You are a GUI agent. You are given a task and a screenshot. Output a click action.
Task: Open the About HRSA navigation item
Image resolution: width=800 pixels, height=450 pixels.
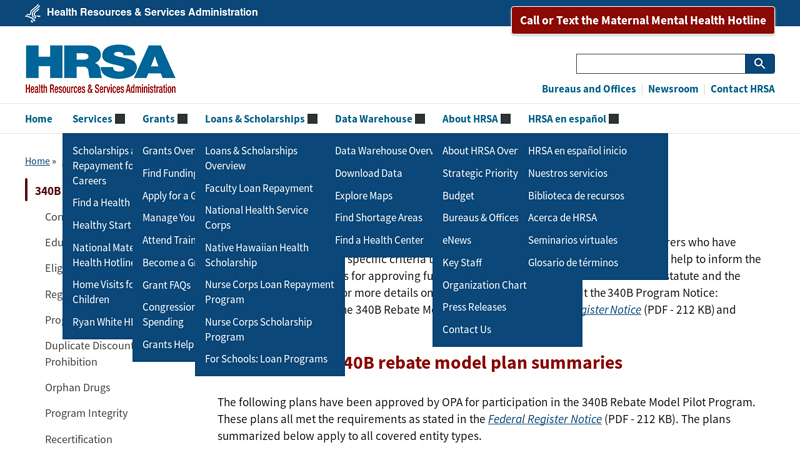470,119
